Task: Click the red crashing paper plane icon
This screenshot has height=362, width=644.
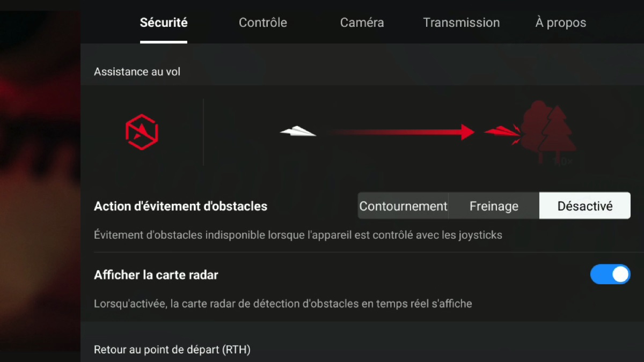Action: (x=502, y=130)
